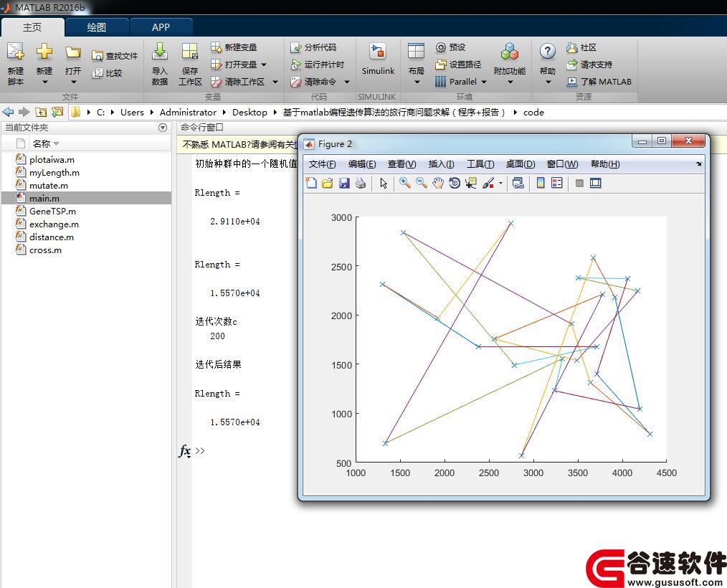Click the Brush data tool
This screenshot has height=588, width=727.
[x=488, y=183]
